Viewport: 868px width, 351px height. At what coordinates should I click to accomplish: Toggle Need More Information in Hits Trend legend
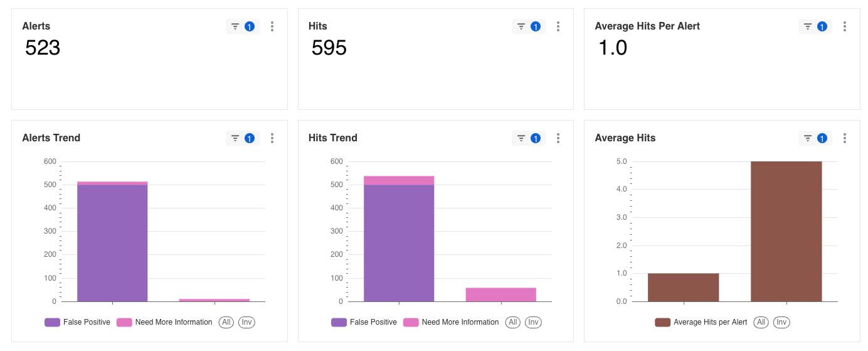point(451,322)
